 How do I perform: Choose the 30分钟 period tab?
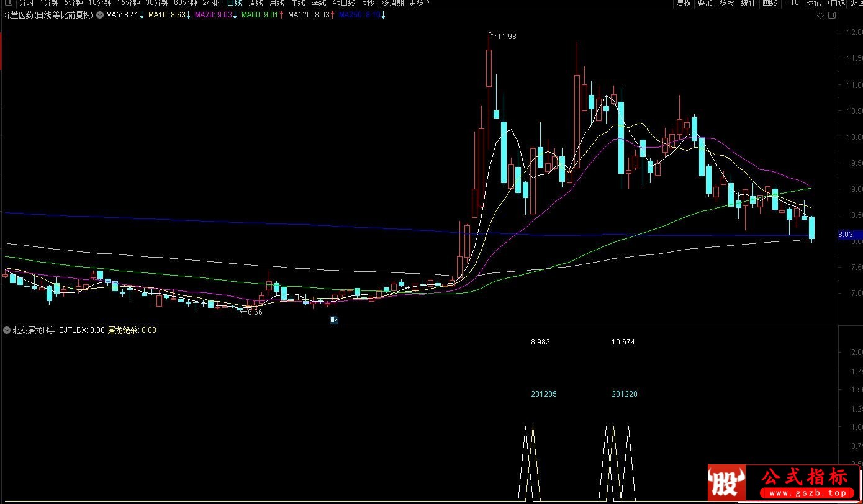tap(157, 2)
